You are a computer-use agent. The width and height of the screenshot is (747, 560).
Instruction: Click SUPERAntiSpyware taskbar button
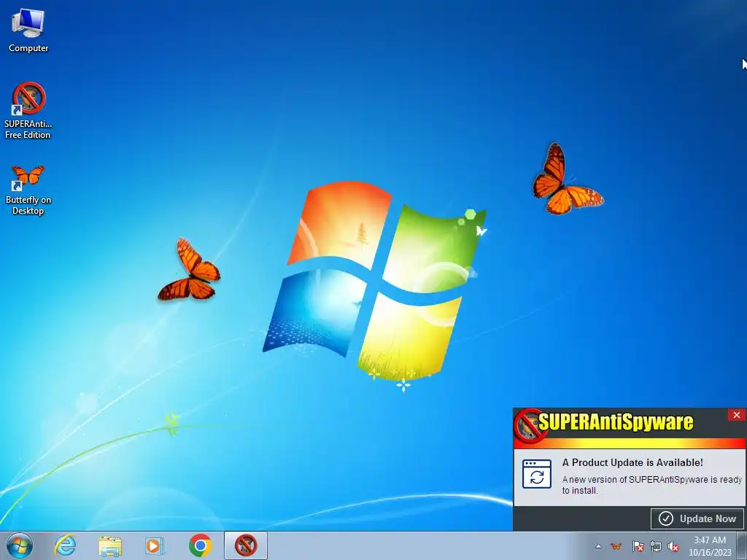[246, 545]
